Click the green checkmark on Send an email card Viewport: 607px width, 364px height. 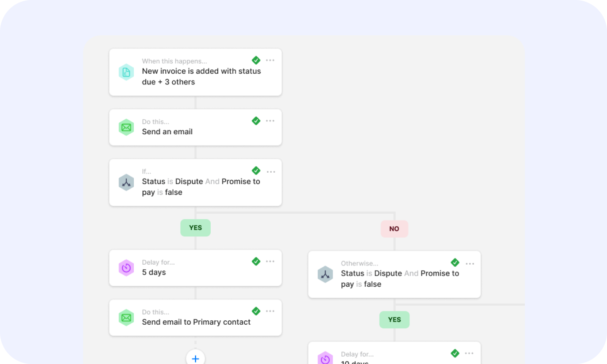click(256, 121)
